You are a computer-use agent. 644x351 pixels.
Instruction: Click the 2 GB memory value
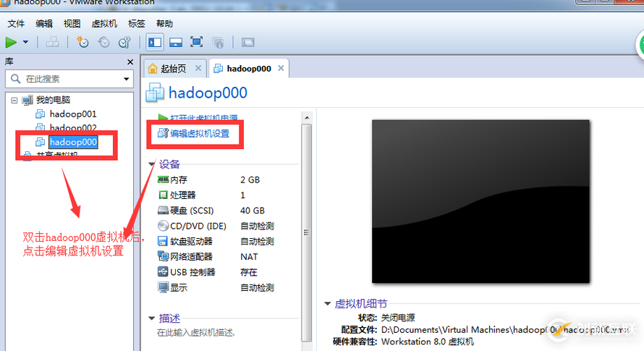250,179
